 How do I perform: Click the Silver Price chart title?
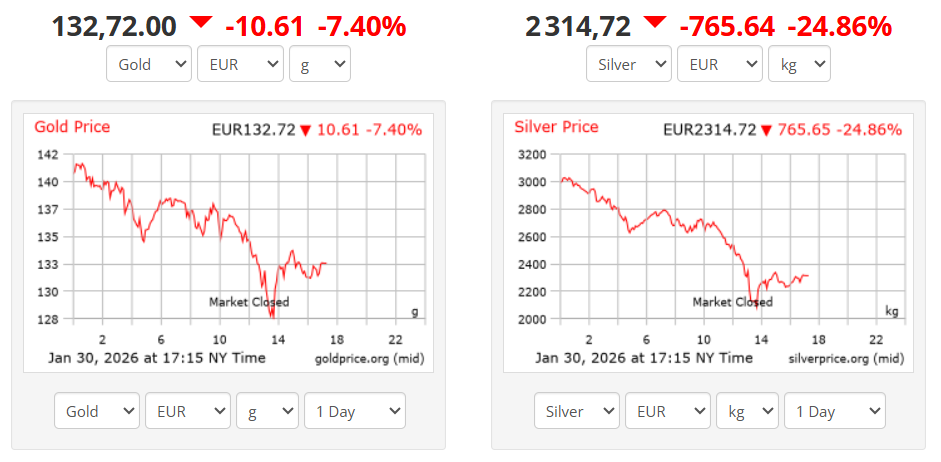[x=556, y=127]
